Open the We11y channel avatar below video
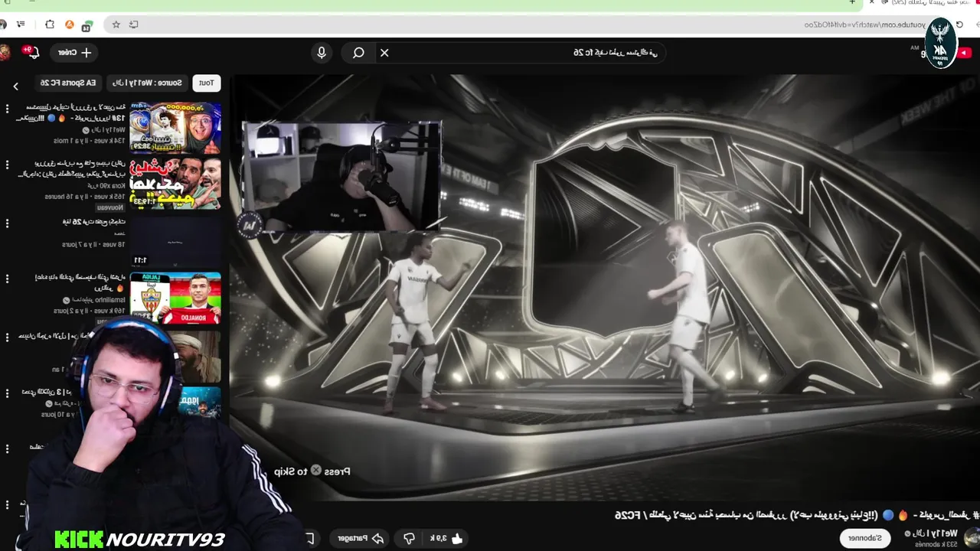The height and width of the screenshot is (551, 980). point(972,537)
